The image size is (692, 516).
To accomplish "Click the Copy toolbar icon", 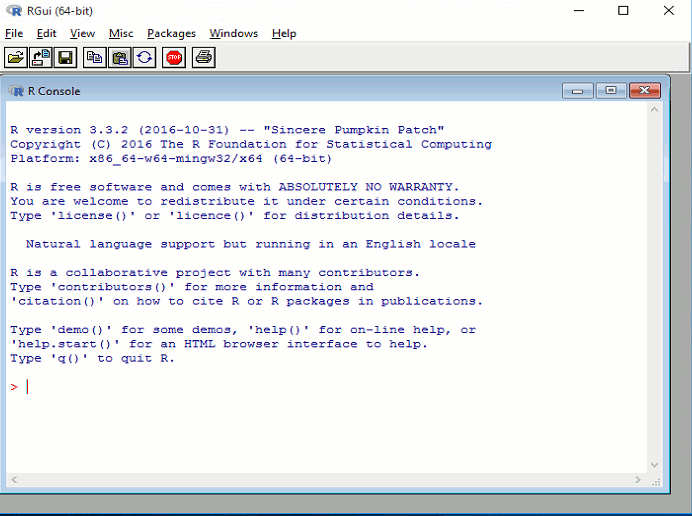I will [94, 58].
